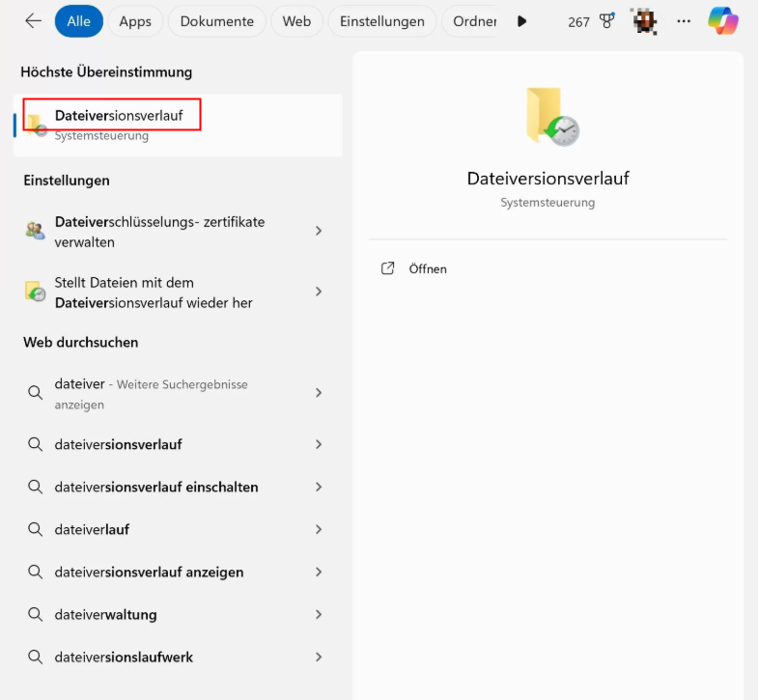Select the Alle filter tab
This screenshot has height=700, width=758.
[78, 21]
